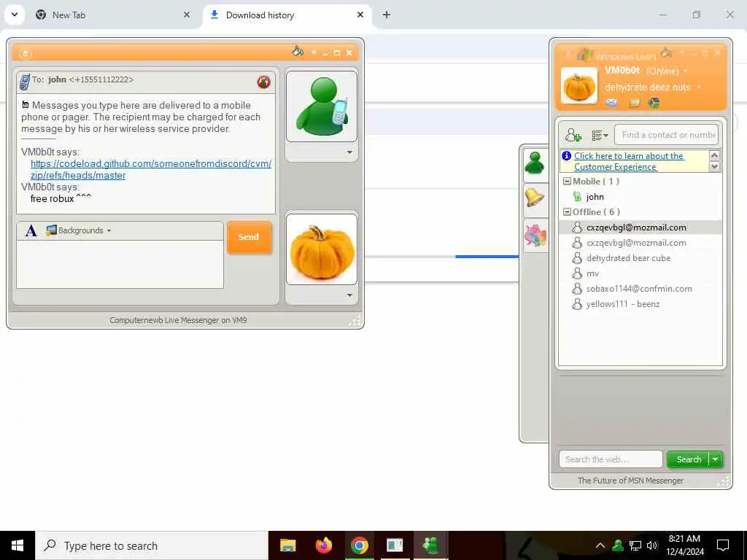This screenshot has height=560, width=747.
Task: Click 'The Future of MSN Messenger' footer text
Action: (630, 481)
